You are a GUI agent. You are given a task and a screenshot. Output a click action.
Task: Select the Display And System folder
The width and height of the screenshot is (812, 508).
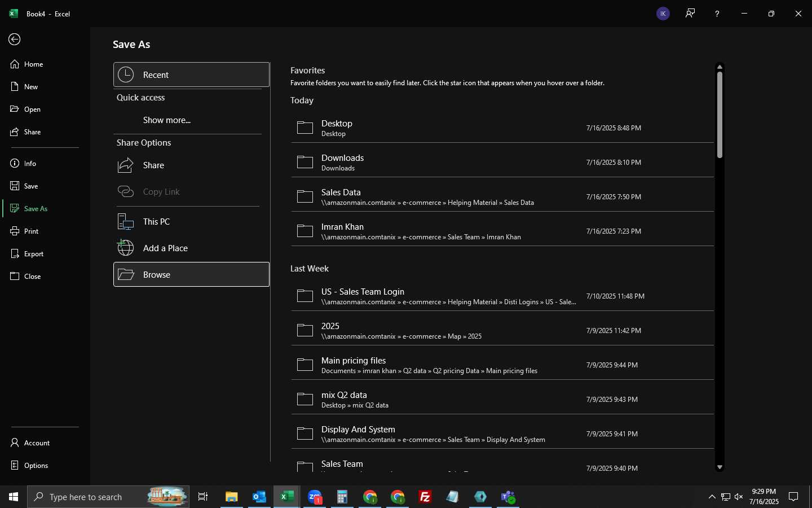pos(502,434)
